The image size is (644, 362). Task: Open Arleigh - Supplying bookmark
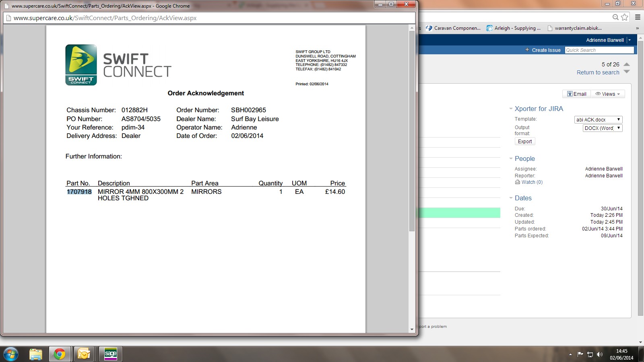coord(514,28)
